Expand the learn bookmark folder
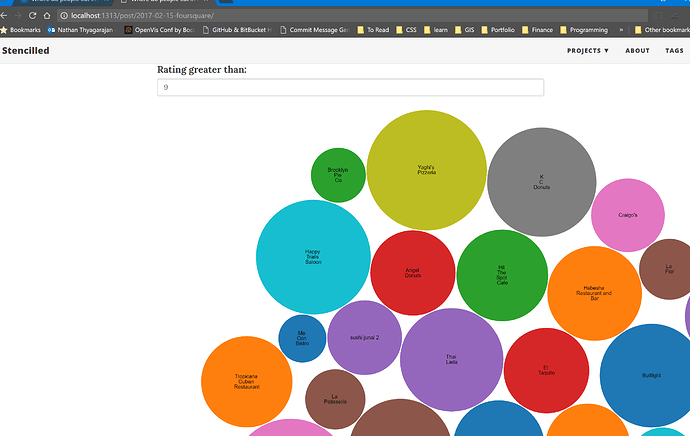Image resolution: width=690 pixels, height=436 pixels. click(x=436, y=30)
